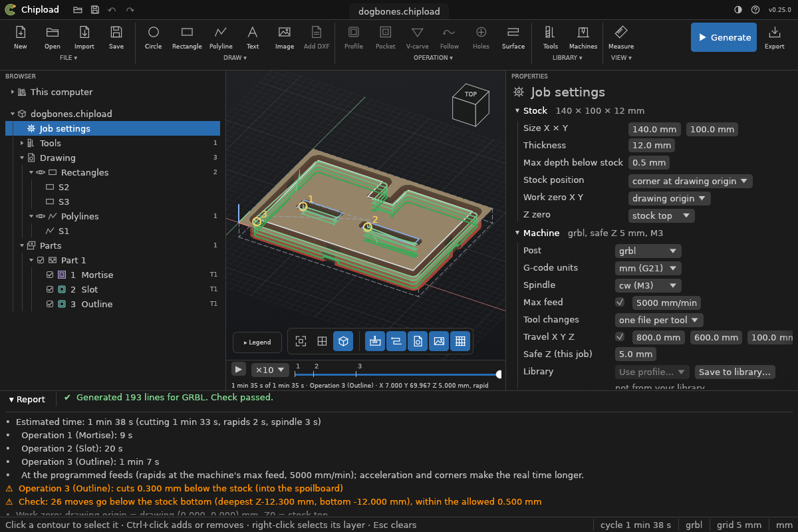Screen dimensions: 798x532
Task: Hide the Polylines layer eye icon
Action: click(x=41, y=216)
